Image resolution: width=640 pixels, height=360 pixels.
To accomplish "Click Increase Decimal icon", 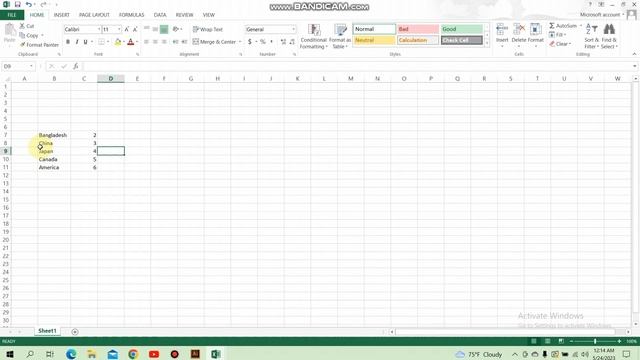I will pyautogui.click(x=283, y=42).
